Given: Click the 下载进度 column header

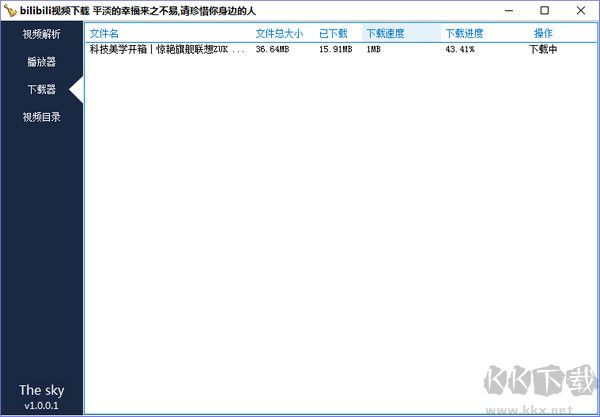Looking at the screenshot, I should (464, 34).
